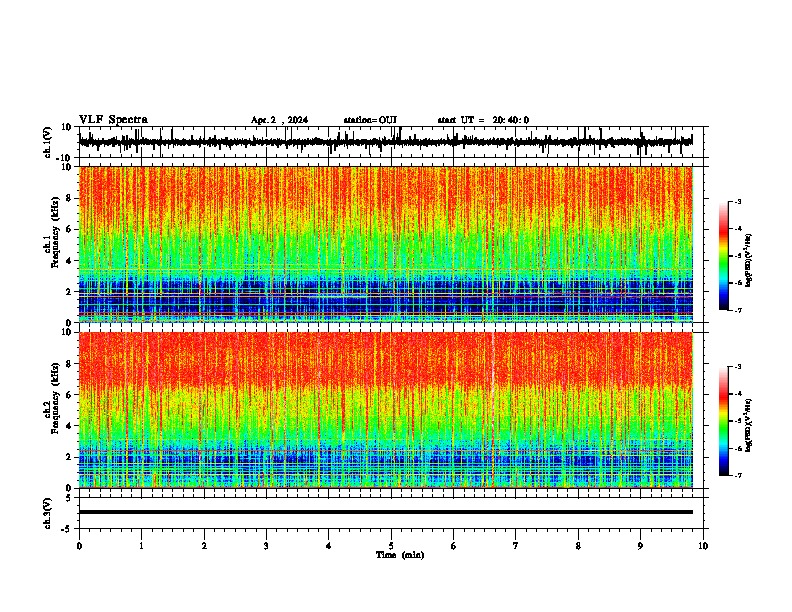The image size is (792, 612).
Task: Click the -3 label on ch.2 color bar
Action: pos(738,367)
